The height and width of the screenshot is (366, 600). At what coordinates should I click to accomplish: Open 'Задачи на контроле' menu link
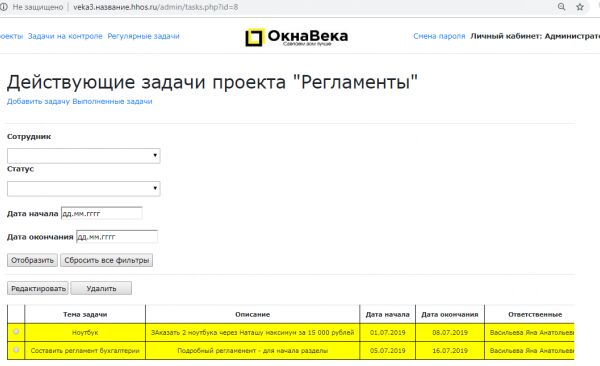point(65,36)
